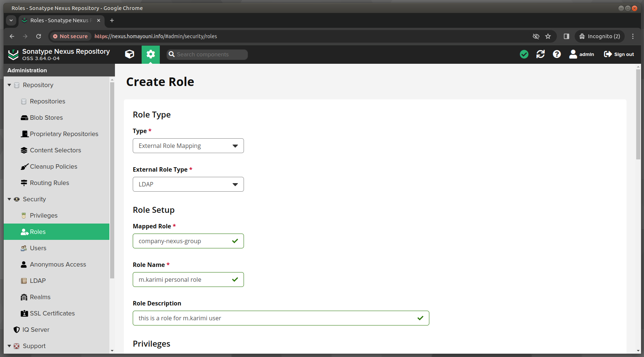Reload the page in Chrome

tap(39, 36)
